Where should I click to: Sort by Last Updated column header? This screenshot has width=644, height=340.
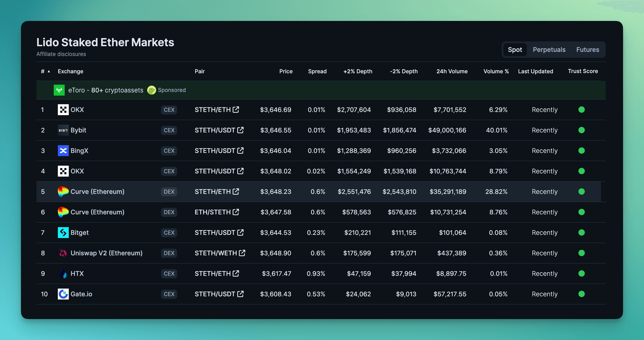click(x=536, y=71)
